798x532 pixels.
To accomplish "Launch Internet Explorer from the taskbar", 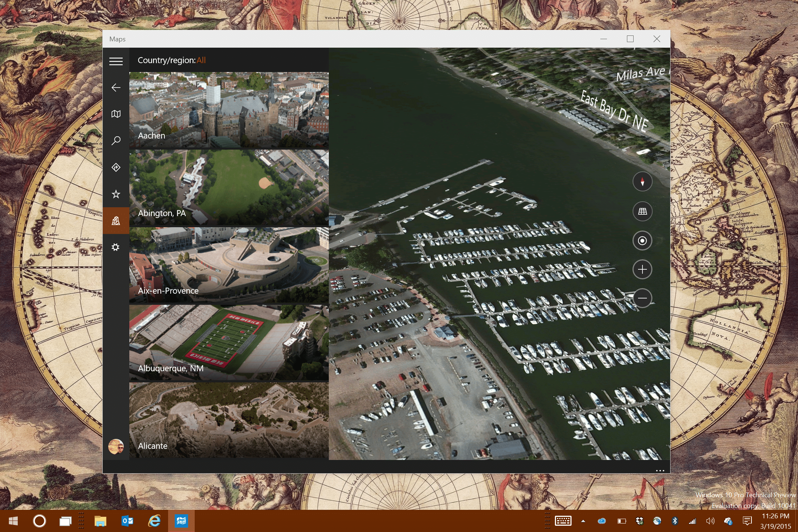I will 154,521.
